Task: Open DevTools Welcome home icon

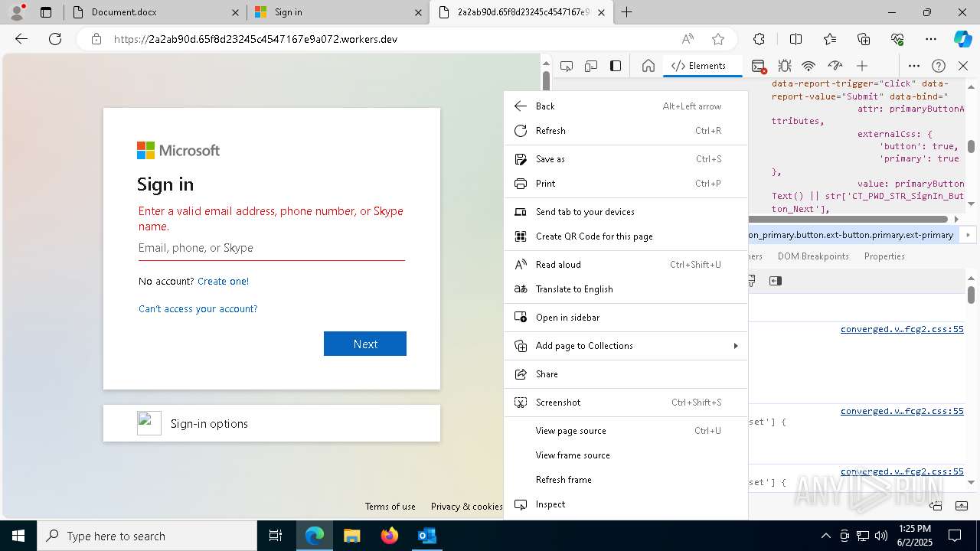Action: pos(648,66)
